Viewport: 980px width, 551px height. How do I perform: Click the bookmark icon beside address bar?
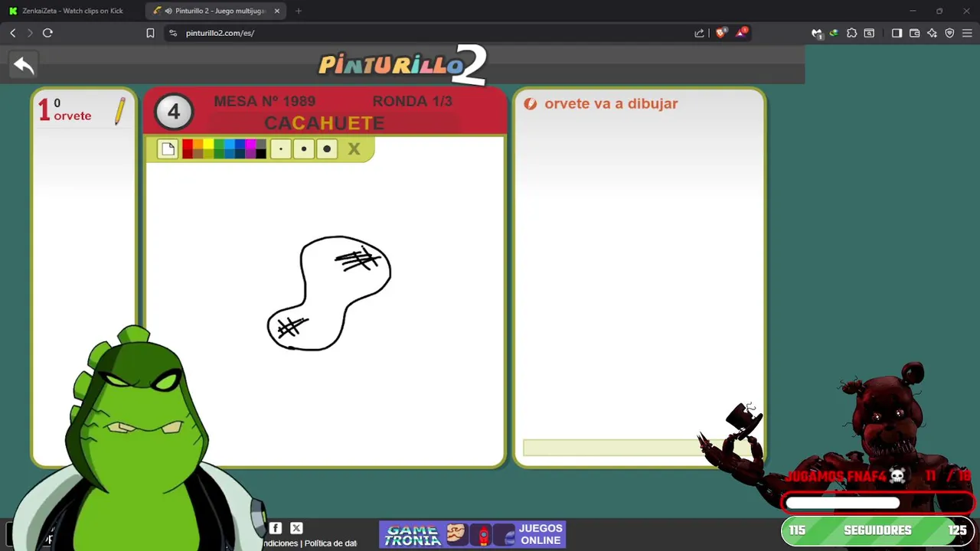pos(150,33)
